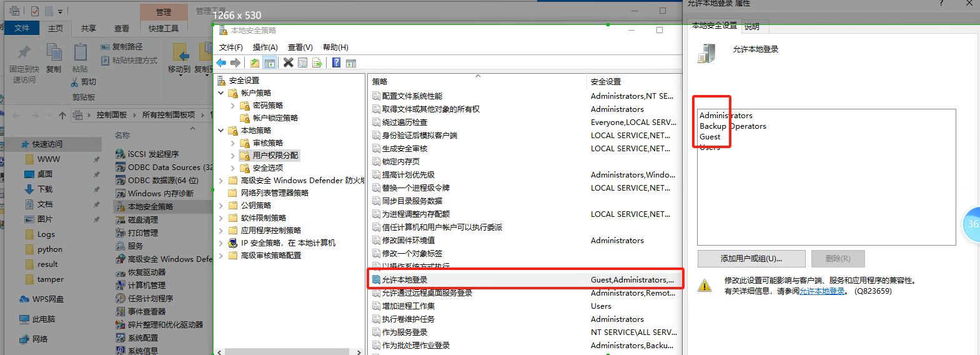Viewport: 980px width, 355px height.
Task: Open the 查看(V) menu
Action: [300, 47]
